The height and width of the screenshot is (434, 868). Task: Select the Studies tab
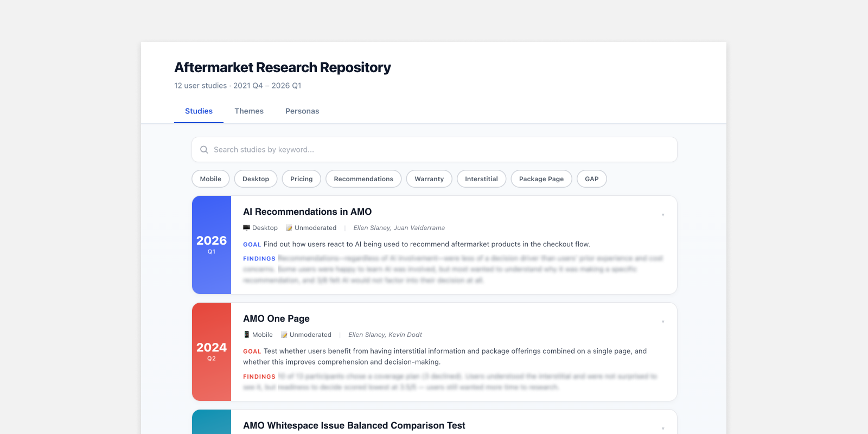click(x=199, y=111)
